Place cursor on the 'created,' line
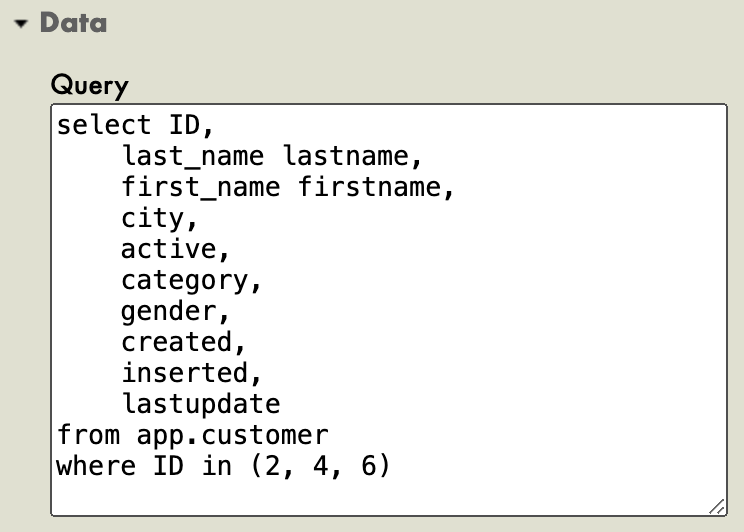 point(184,342)
